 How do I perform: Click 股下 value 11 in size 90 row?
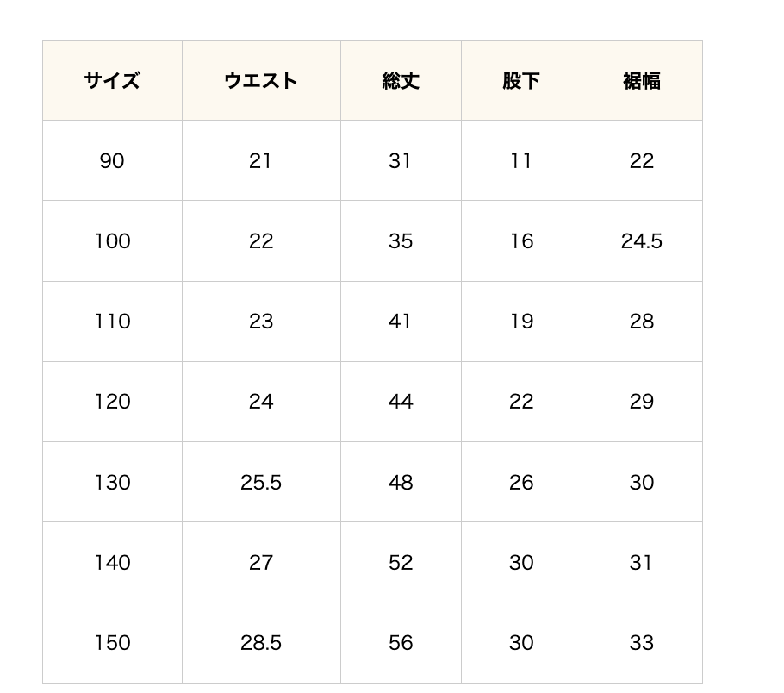pos(521,161)
